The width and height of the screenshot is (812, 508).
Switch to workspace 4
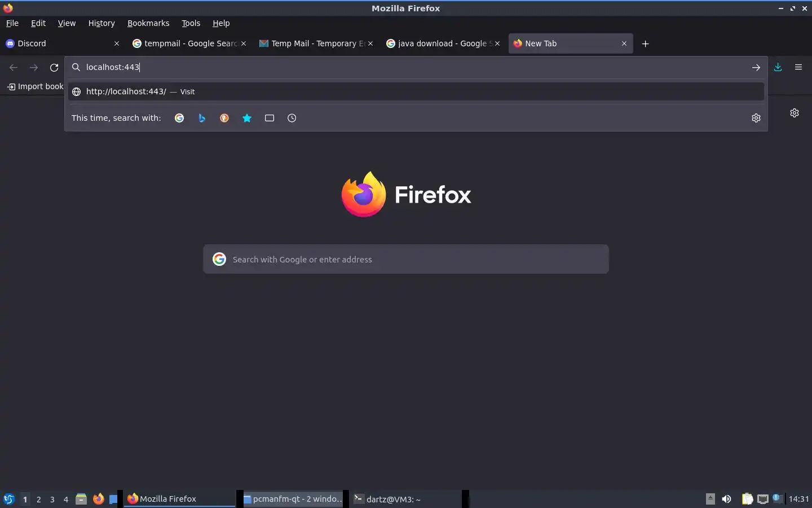pos(66,499)
